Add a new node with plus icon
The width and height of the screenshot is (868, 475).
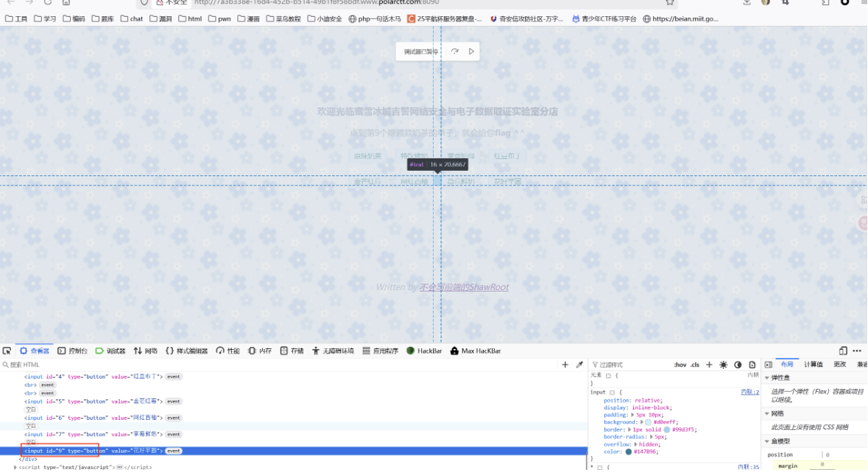click(x=565, y=365)
